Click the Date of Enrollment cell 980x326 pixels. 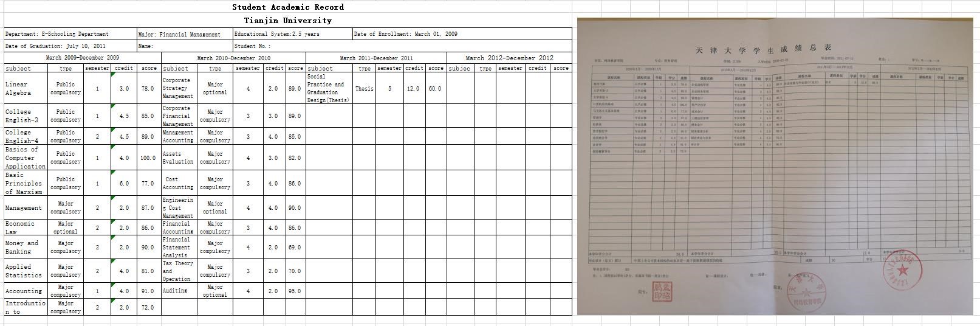click(x=462, y=34)
